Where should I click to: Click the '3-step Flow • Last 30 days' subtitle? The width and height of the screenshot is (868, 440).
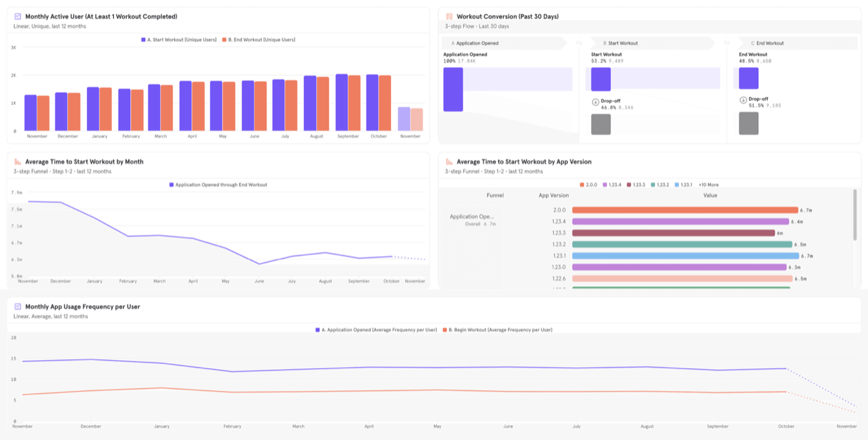[x=477, y=27]
